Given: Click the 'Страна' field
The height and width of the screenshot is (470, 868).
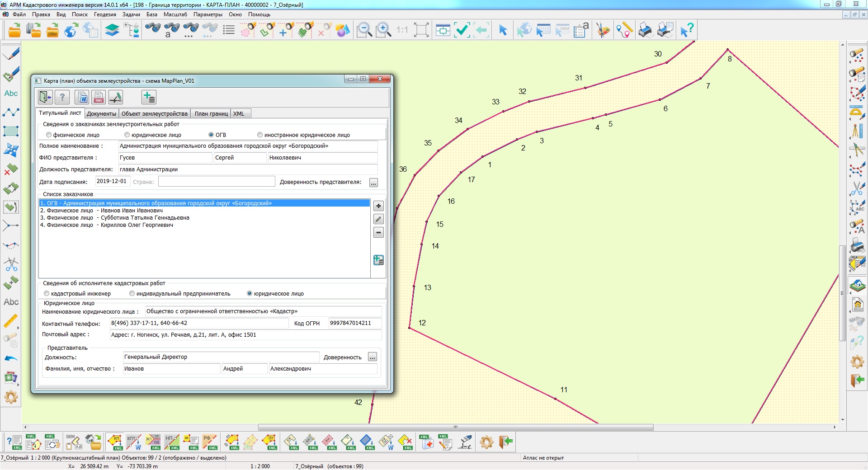Looking at the screenshot, I should pyautogui.click(x=216, y=182).
